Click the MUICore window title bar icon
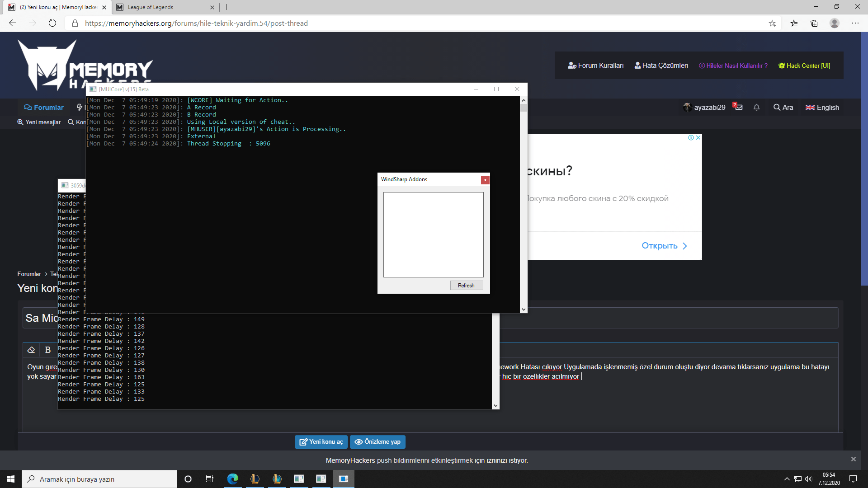The height and width of the screenshot is (488, 868). (x=93, y=89)
